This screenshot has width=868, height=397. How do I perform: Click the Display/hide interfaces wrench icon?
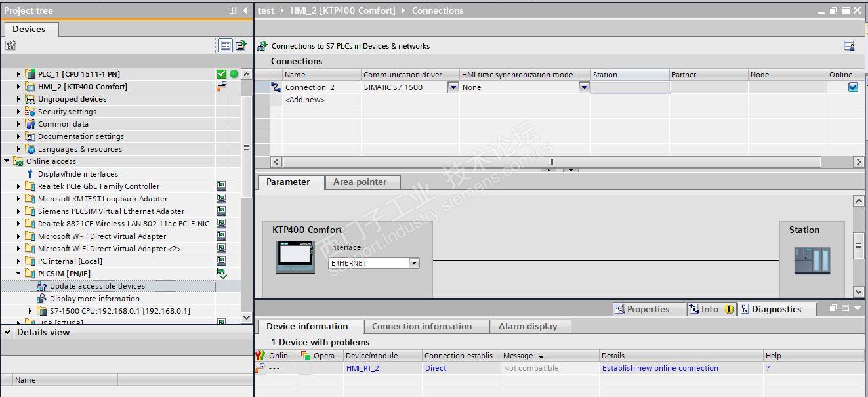[x=30, y=174]
